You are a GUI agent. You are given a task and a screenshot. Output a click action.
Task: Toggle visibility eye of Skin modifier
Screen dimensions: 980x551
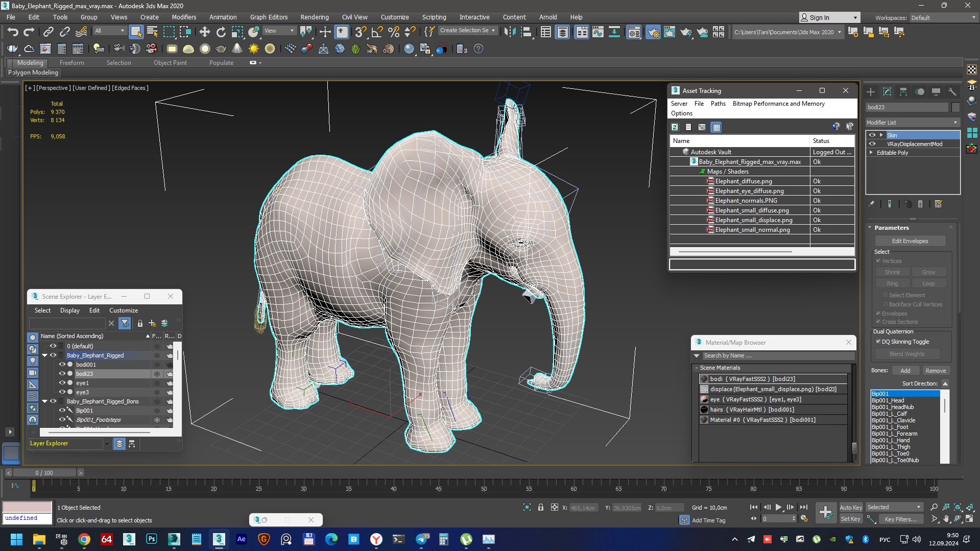click(872, 135)
